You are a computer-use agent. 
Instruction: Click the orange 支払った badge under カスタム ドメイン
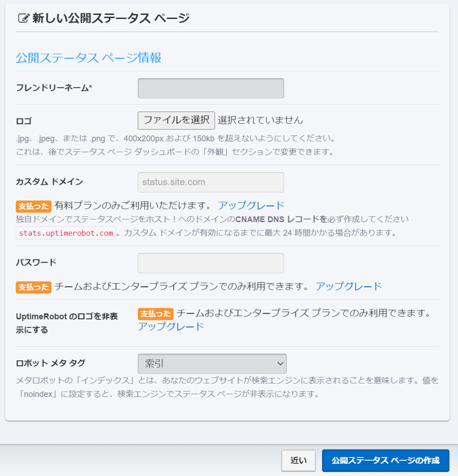(33, 206)
